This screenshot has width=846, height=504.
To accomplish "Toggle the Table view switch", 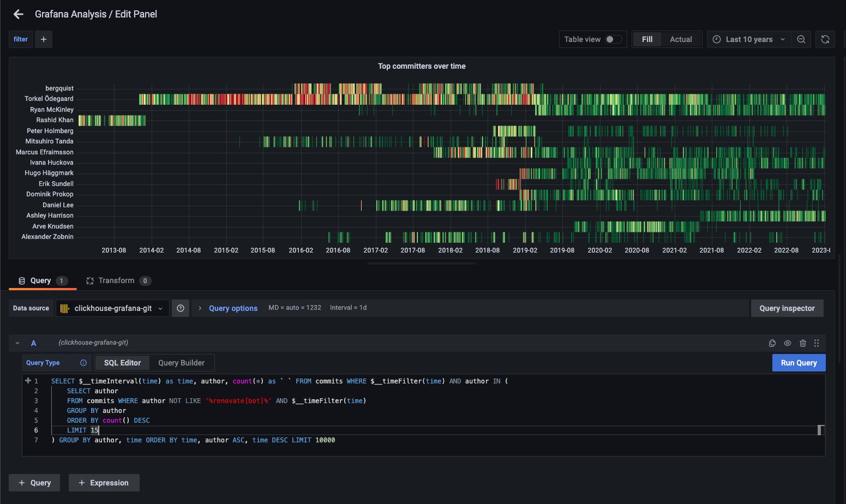I will tap(613, 39).
